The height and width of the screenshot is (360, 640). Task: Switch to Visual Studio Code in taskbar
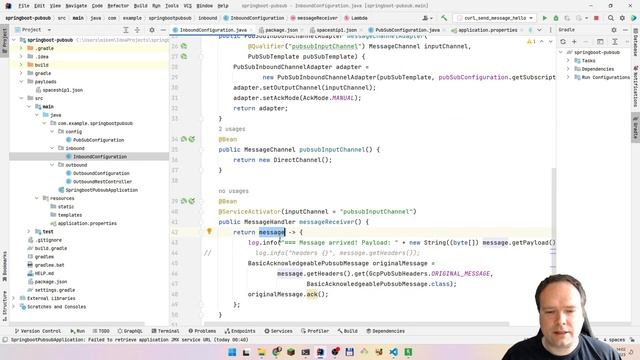coord(393,352)
